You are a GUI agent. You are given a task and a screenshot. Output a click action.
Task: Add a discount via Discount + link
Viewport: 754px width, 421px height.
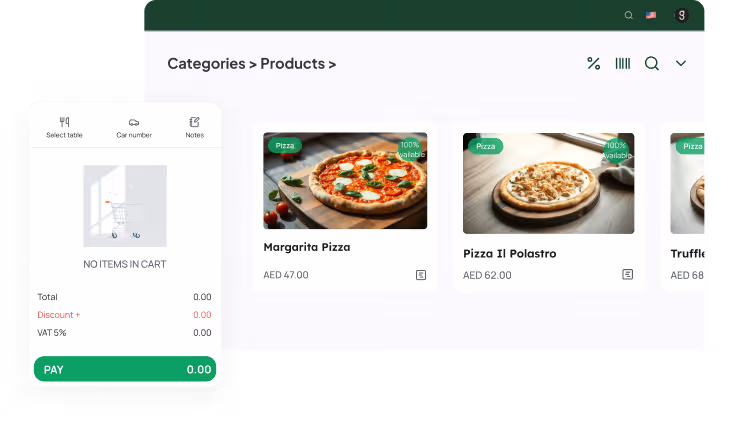coord(59,315)
